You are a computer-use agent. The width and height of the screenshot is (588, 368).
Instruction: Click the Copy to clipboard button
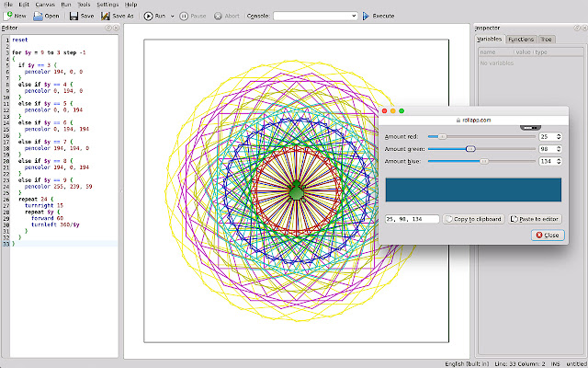pyautogui.click(x=473, y=219)
